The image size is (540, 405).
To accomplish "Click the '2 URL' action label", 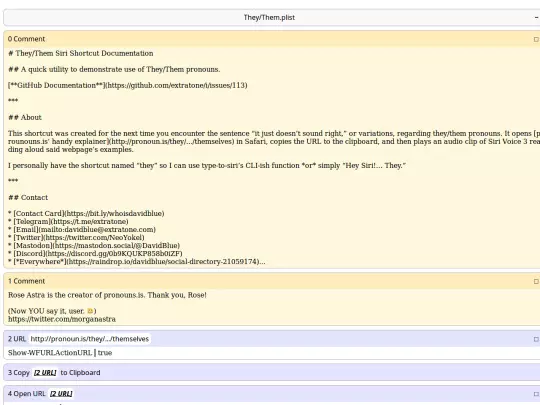I will point(17,339).
